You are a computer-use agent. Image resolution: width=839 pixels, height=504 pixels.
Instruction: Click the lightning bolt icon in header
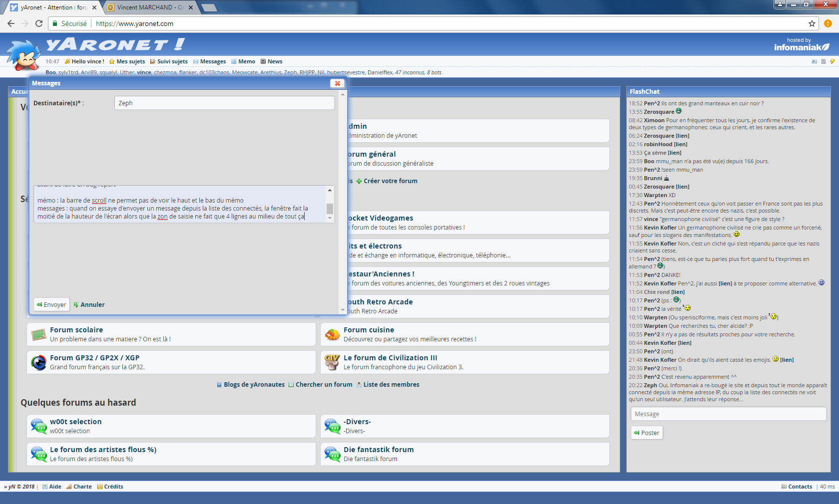[832, 61]
